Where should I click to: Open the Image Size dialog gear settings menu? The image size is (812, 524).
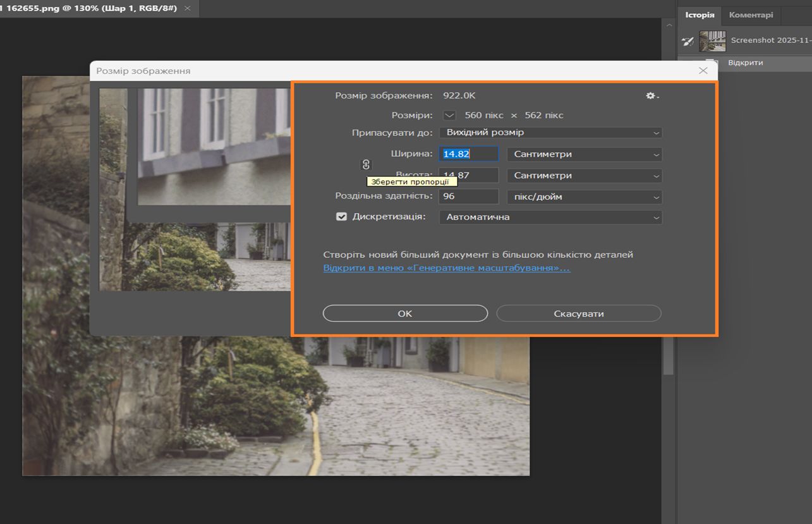652,96
